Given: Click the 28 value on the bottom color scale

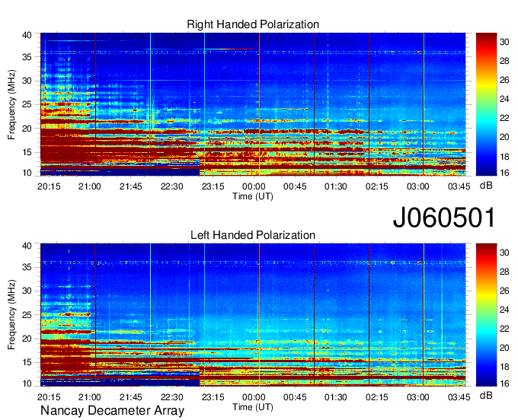Looking at the screenshot, I should [504, 272].
